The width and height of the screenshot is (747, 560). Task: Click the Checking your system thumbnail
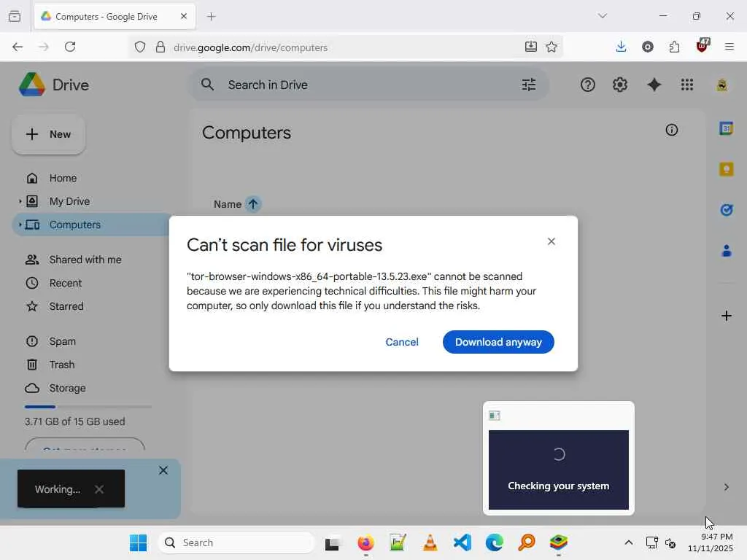(x=558, y=470)
